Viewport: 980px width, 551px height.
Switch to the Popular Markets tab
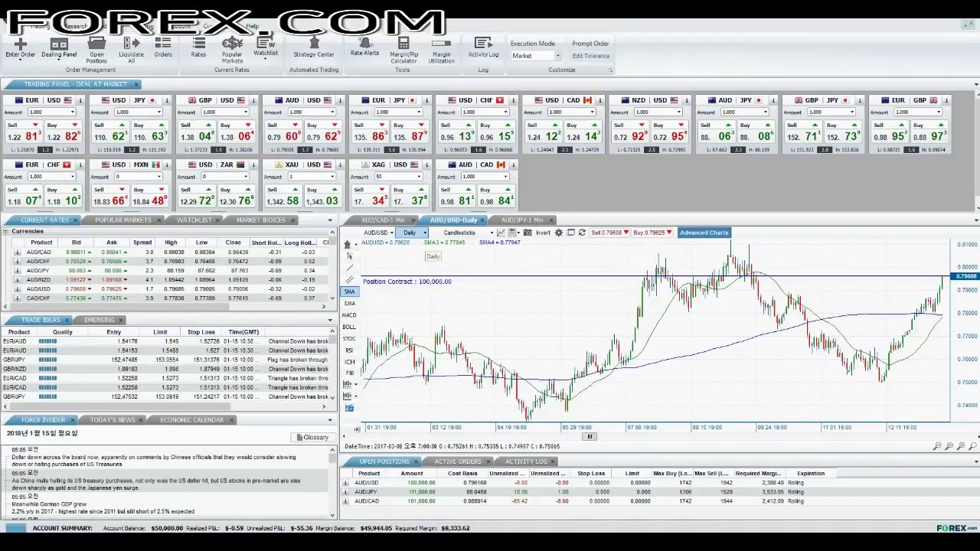coord(123,220)
